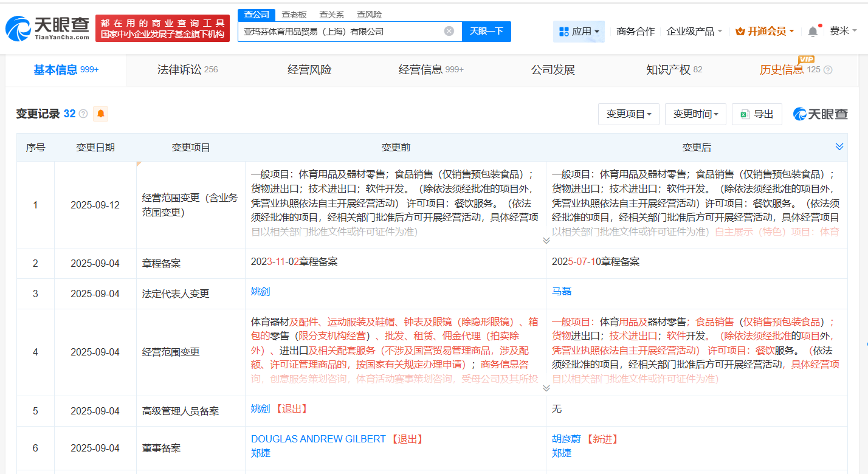Click the company name search input field
868x474 pixels.
click(x=340, y=31)
